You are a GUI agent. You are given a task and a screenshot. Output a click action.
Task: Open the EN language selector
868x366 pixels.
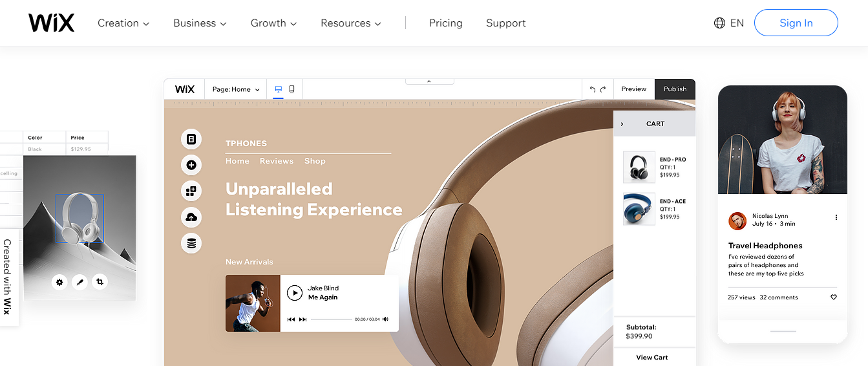click(729, 23)
